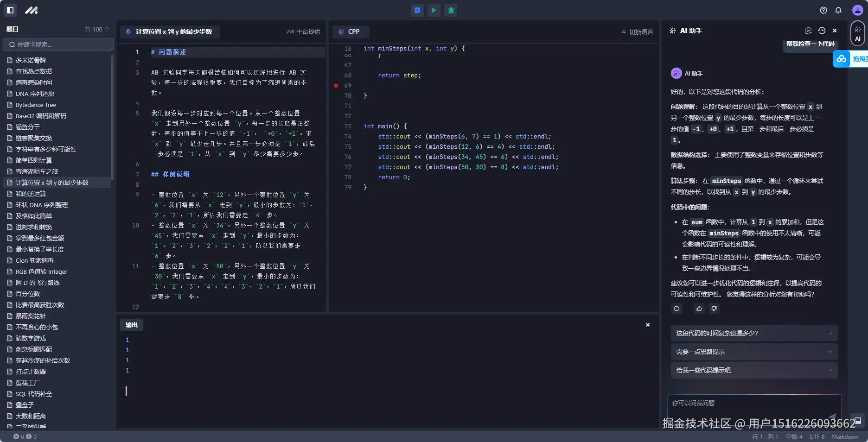Click line 68 return step; code
Image resolution: width=868 pixels, height=442 pixels.
coord(399,76)
